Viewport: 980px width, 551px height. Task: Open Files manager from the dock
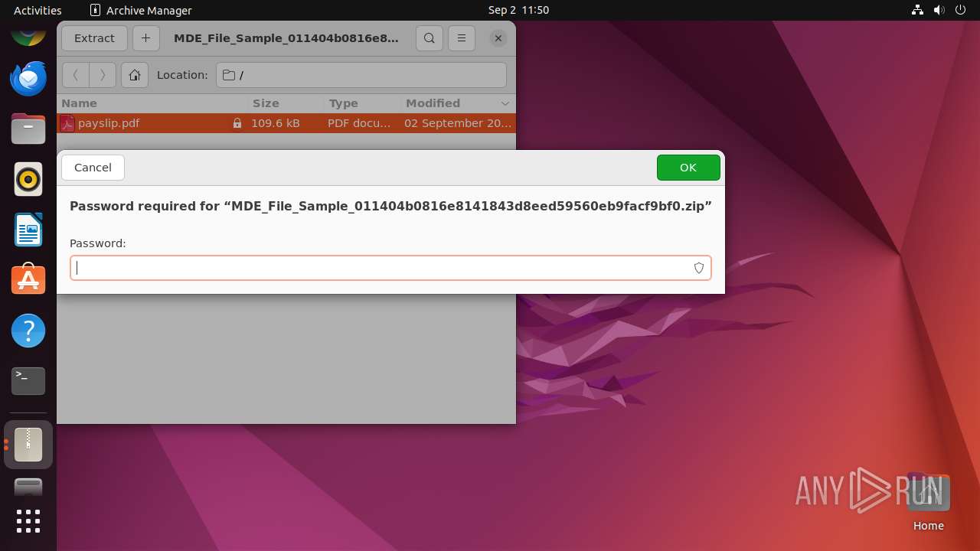click(28, 129)
